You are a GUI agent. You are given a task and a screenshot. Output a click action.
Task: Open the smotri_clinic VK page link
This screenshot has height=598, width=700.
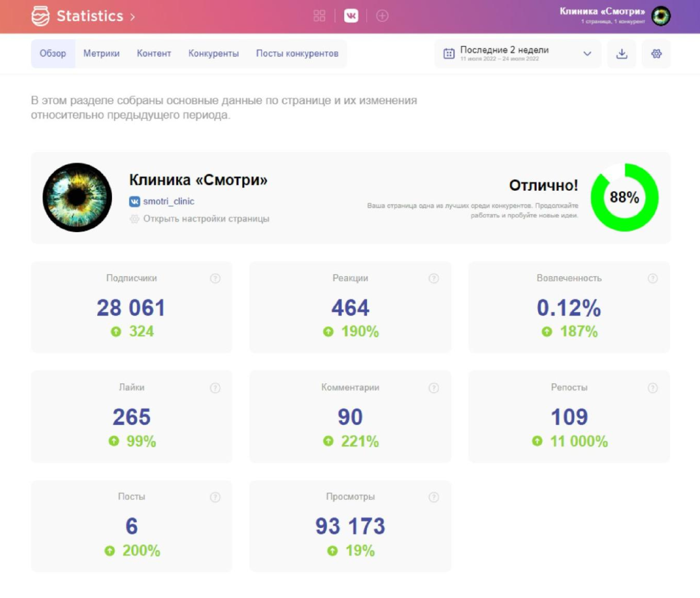click(x=168, y=202)
